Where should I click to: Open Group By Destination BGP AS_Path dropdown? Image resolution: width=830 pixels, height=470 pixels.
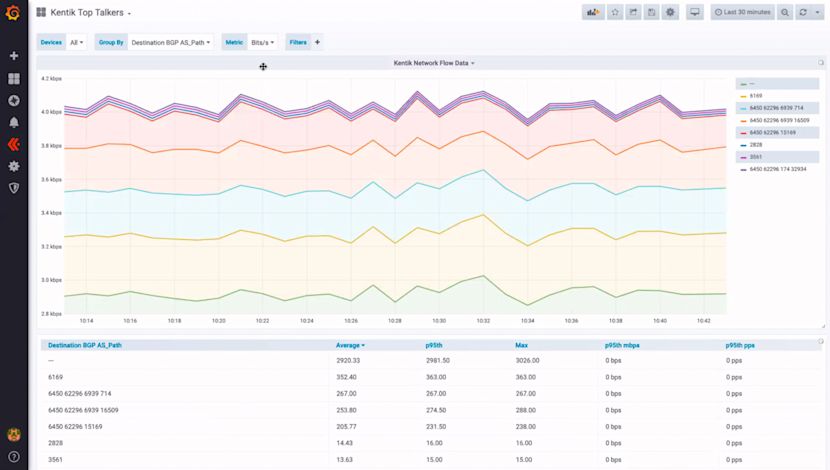click(170, 42)
